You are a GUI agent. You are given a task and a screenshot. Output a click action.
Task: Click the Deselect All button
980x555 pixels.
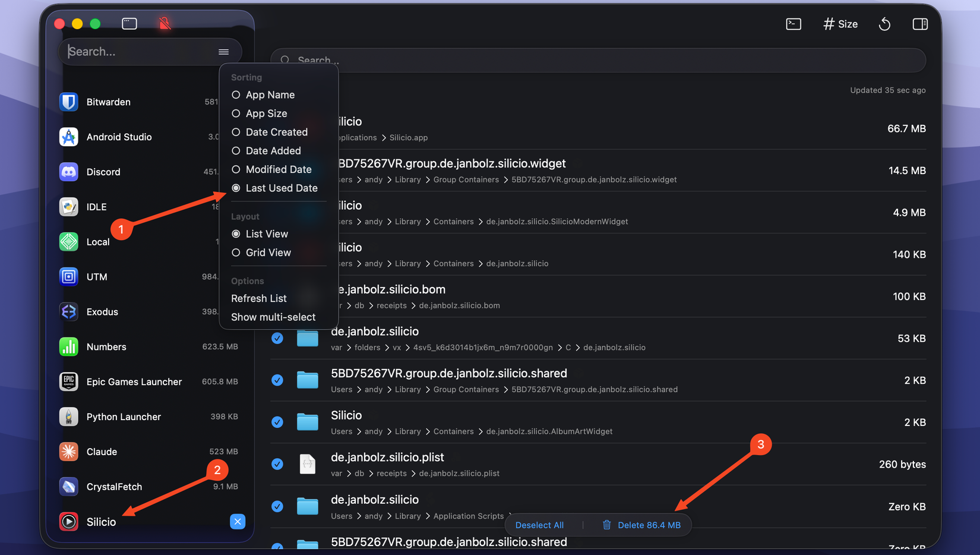pos(539,525)
